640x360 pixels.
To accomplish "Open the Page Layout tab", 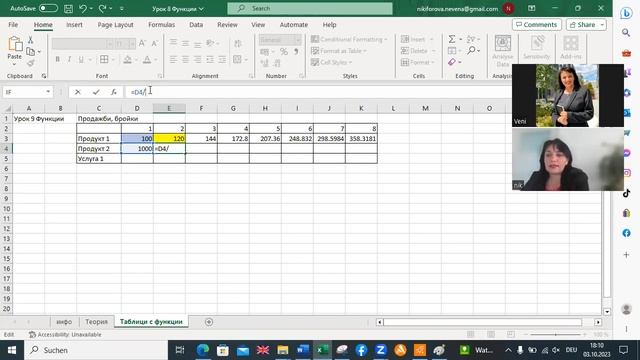I will point(116,25).
